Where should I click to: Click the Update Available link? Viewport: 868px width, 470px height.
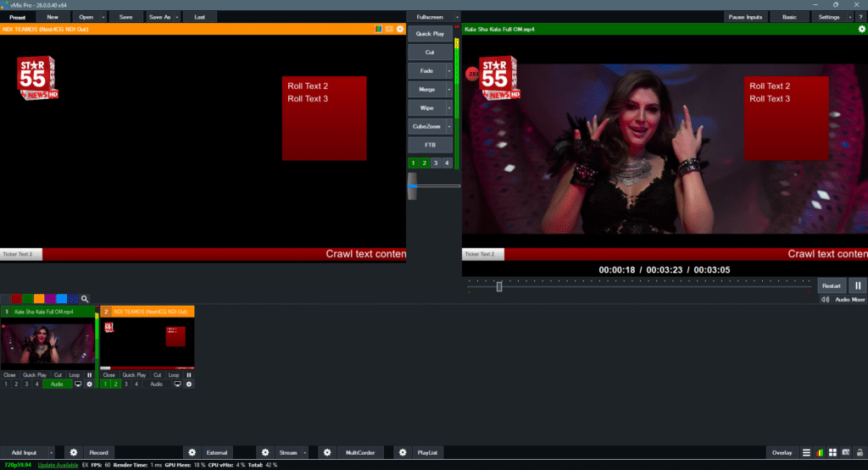point(58,465)
